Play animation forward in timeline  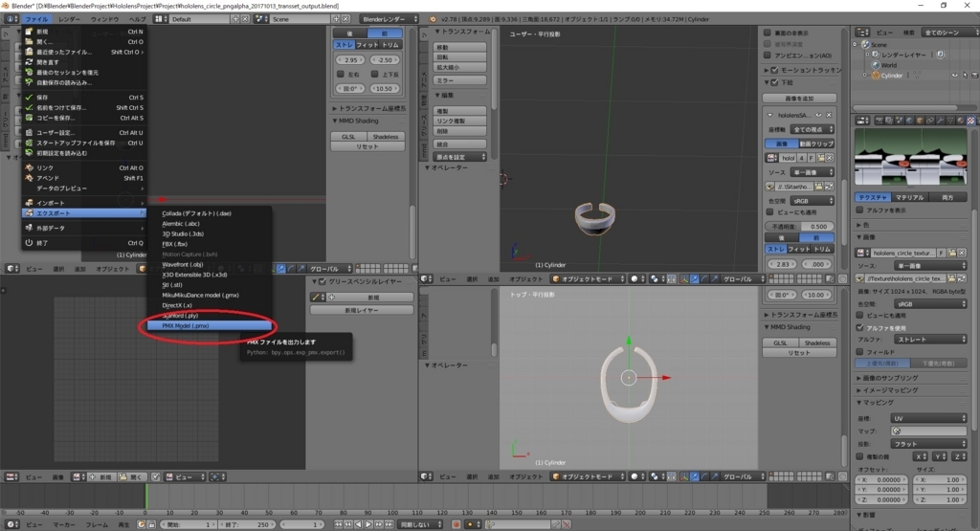(x=368, y=524)
